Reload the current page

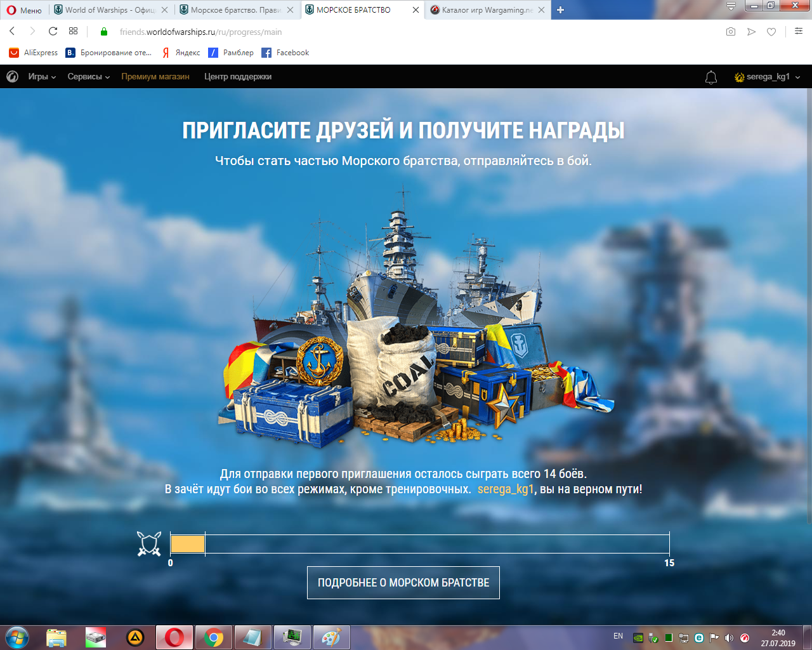point(53,31)
